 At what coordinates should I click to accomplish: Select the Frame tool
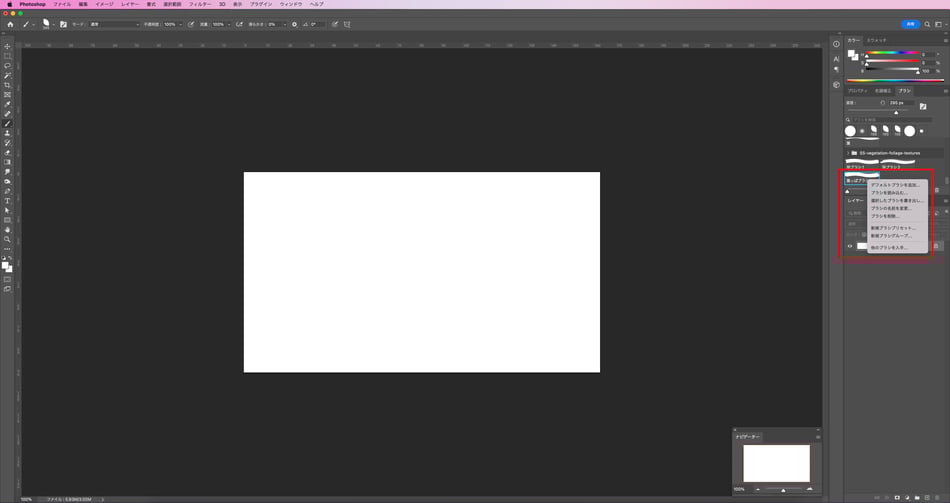point(7,95)
